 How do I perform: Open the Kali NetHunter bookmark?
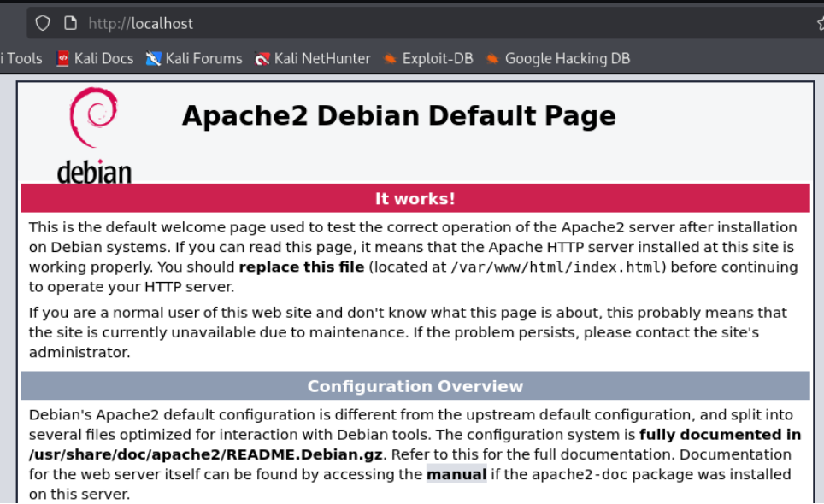click(313, 58)
